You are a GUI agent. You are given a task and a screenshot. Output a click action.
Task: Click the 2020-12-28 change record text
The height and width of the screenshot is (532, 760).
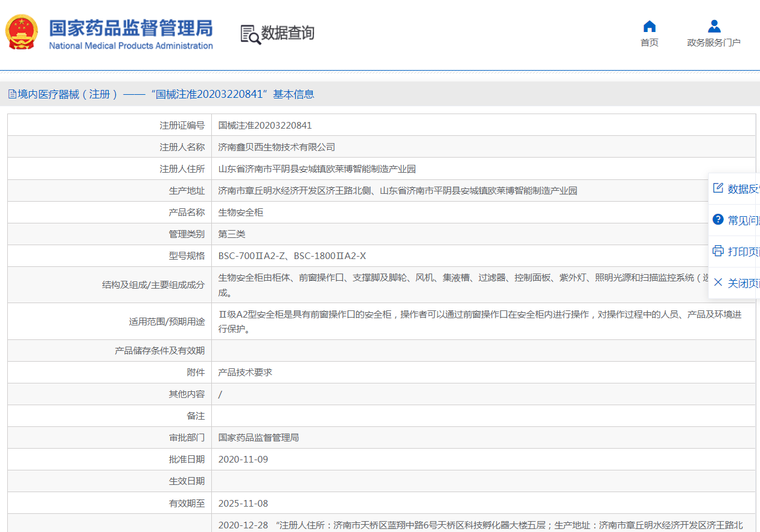(x=480, y=525)
